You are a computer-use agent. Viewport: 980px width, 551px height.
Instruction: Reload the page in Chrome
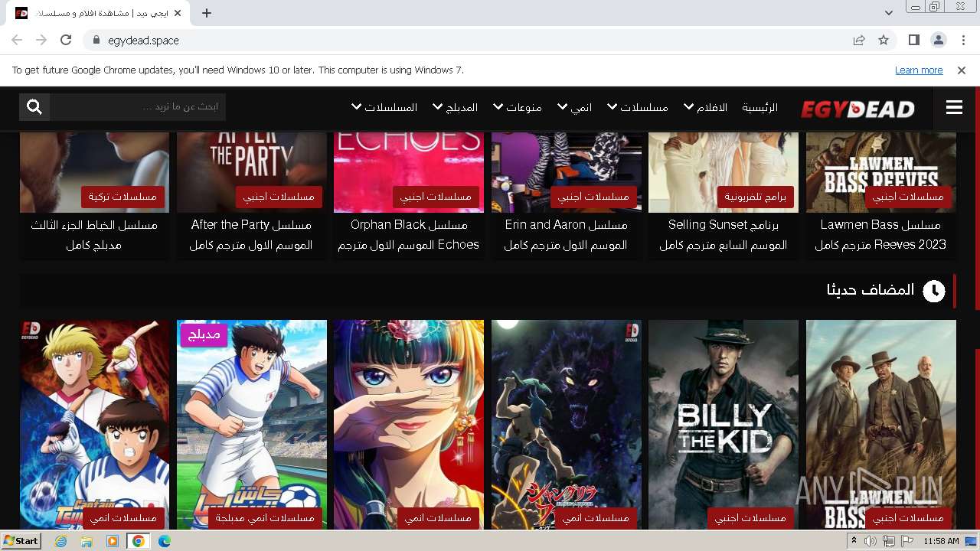click(x=66, y=40)
